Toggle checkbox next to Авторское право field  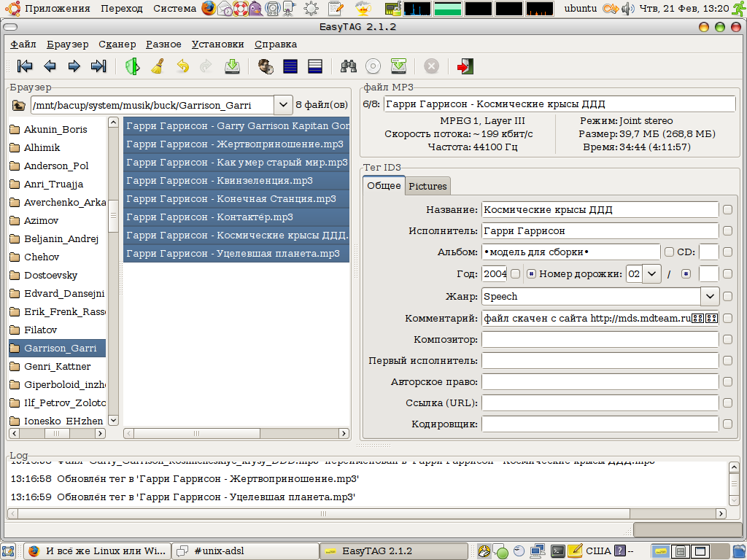click(x=727, y=381)
